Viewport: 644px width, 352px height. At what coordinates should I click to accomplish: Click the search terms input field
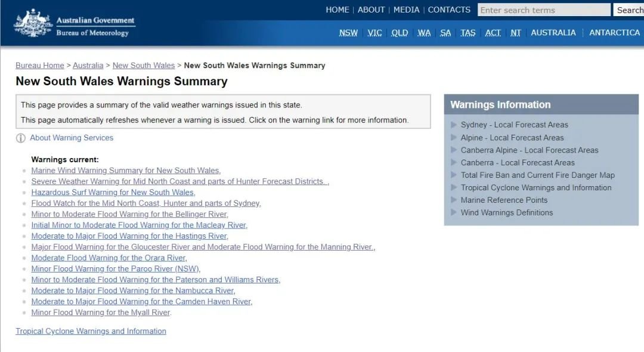pos(544,10)
